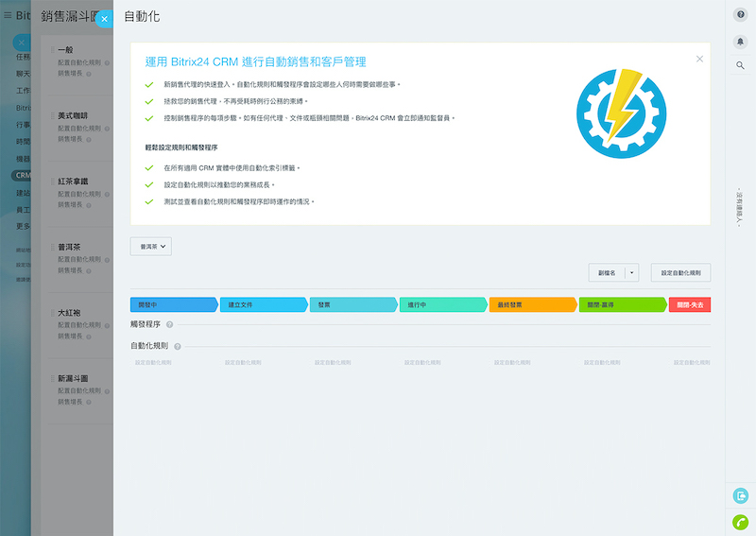Select the 關閉-贏得 stage
This screenshot has width=756, height=536.
pos(623,305)
